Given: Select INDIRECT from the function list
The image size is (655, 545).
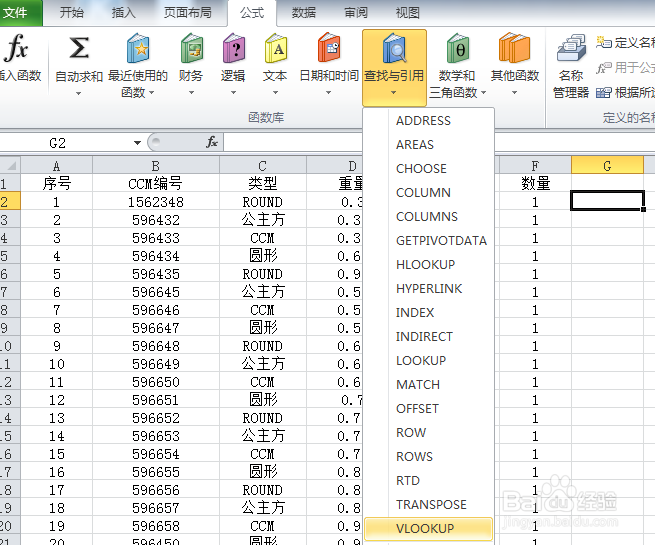Looking at the screenshot, I should pyautogui.click(x=428, y=337).
